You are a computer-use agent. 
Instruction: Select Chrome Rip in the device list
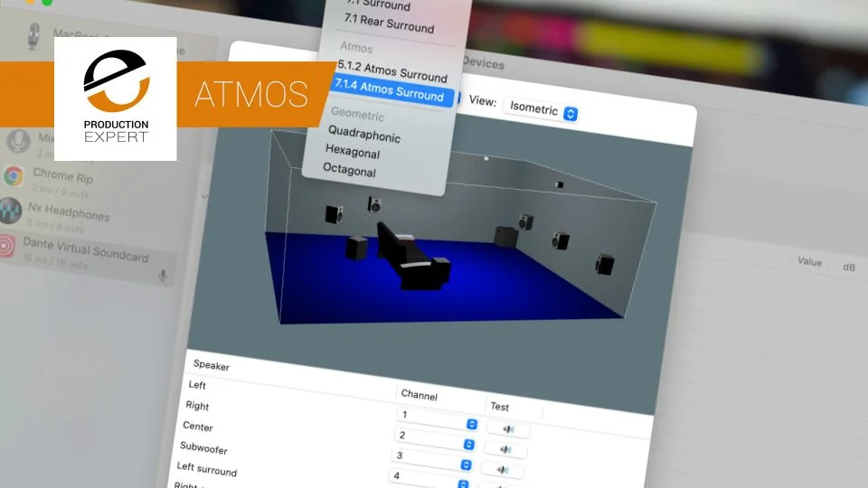(62, 175)
